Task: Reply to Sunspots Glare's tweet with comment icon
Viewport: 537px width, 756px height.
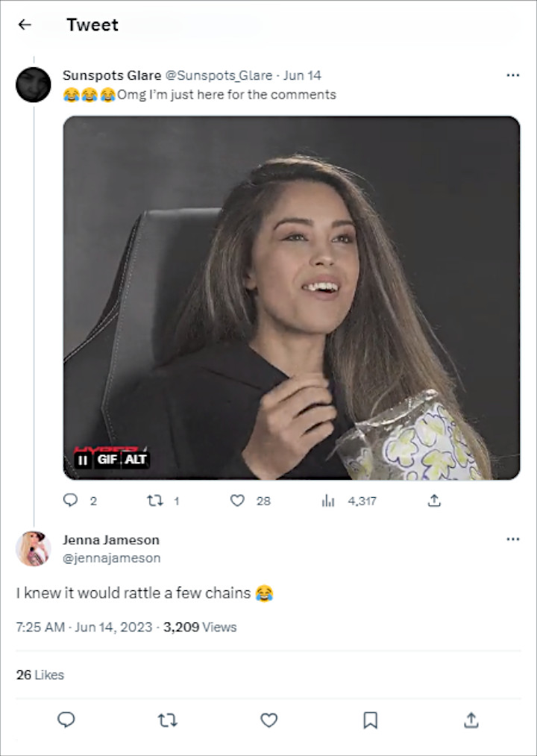Action: [70, 501]
